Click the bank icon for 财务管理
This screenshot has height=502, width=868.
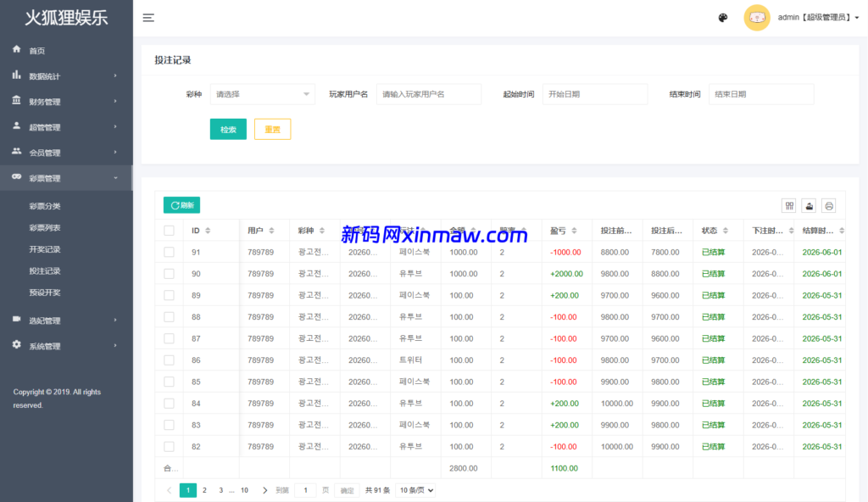[17, 100]
